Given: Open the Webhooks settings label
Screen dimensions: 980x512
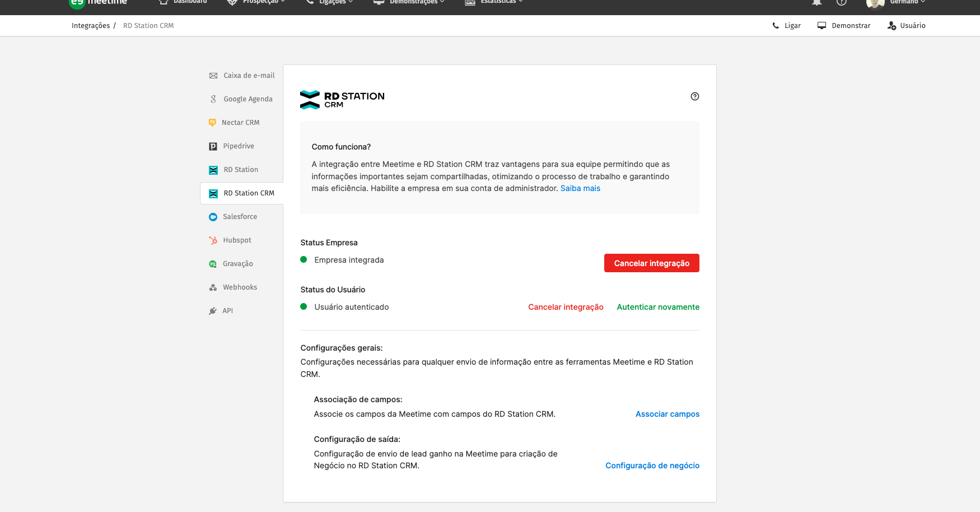Looking at the screenshot, I should [240, 287].
